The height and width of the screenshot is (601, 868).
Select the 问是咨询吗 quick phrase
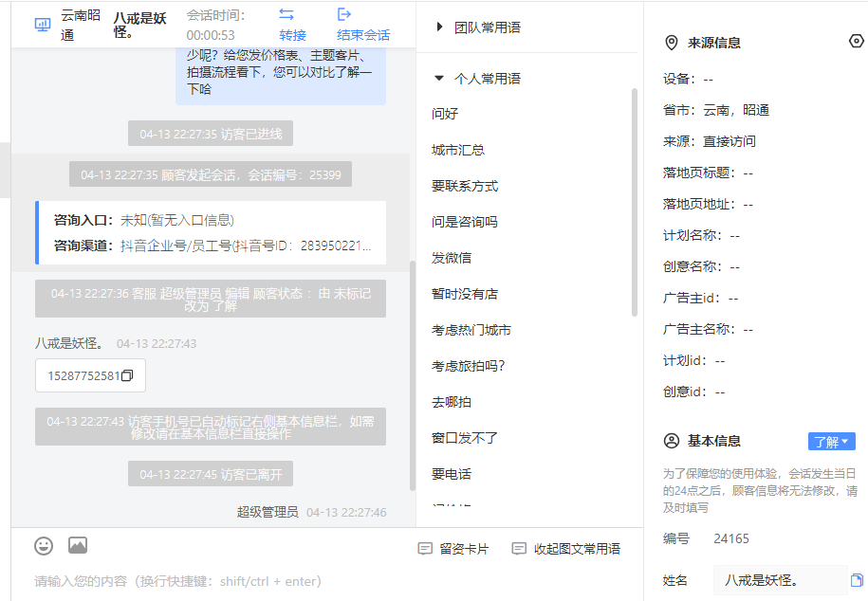465,222
